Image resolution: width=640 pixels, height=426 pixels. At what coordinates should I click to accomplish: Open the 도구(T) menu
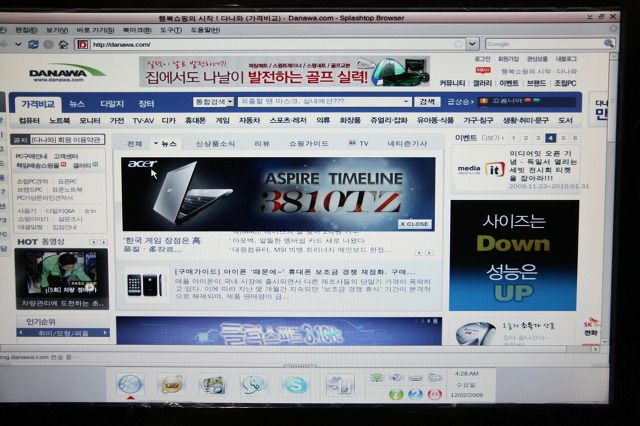[171, 30]
